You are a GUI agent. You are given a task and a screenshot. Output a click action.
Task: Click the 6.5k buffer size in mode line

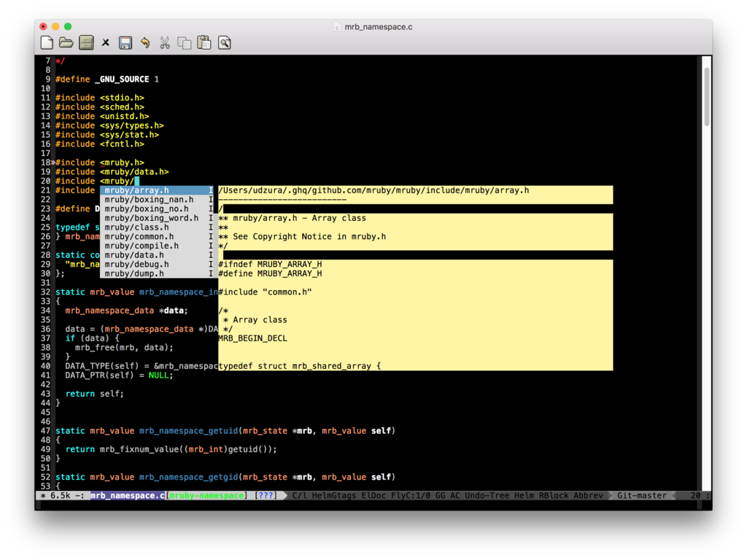point(61,496)
